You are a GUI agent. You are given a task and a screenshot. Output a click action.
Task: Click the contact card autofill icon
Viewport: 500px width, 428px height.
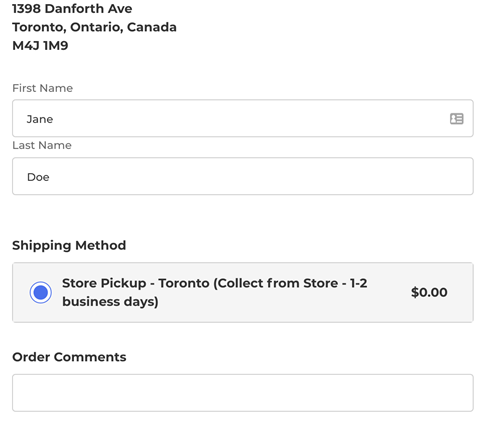(x=456, y=119)
